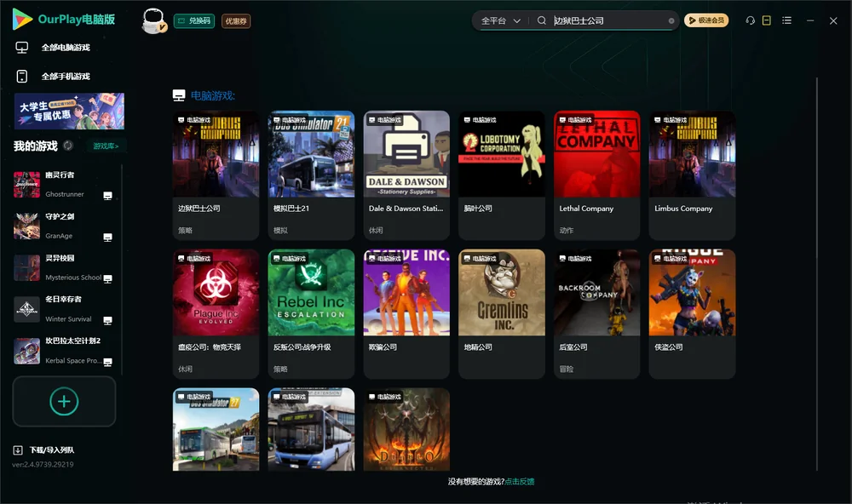Open 坎巴拉太空计划2 in my games
This screenshot has width=852, height=504.
[x=62, y=351]
